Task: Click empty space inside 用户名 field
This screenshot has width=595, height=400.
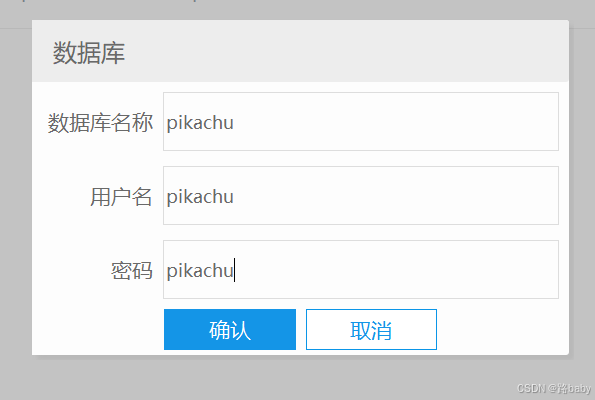Action: tap(395, 195)
